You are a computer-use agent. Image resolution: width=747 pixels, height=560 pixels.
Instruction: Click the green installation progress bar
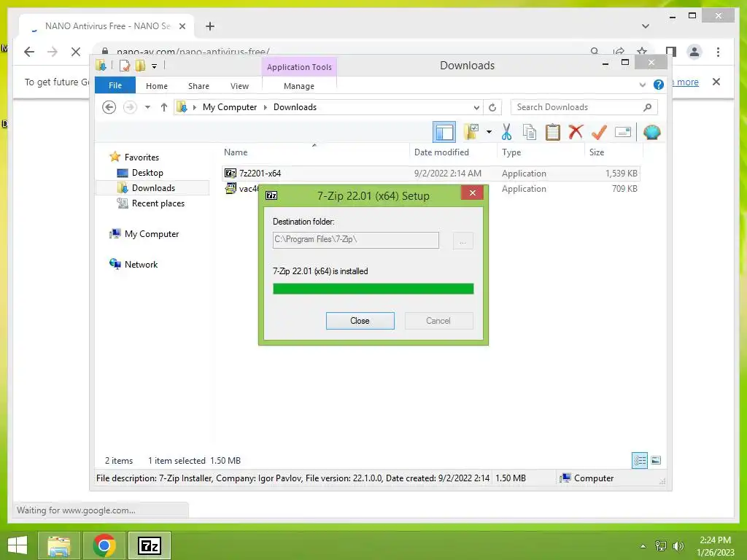click(373, 289)
